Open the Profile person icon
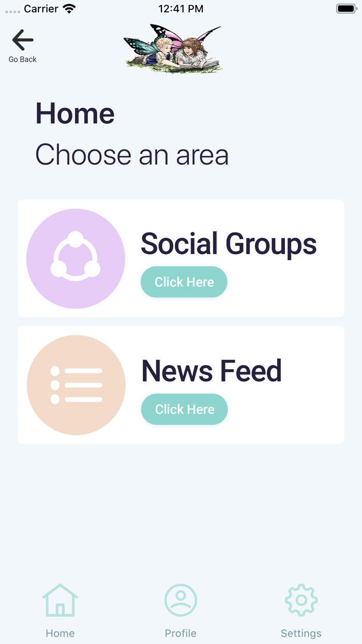 click(x=180, y=601)
